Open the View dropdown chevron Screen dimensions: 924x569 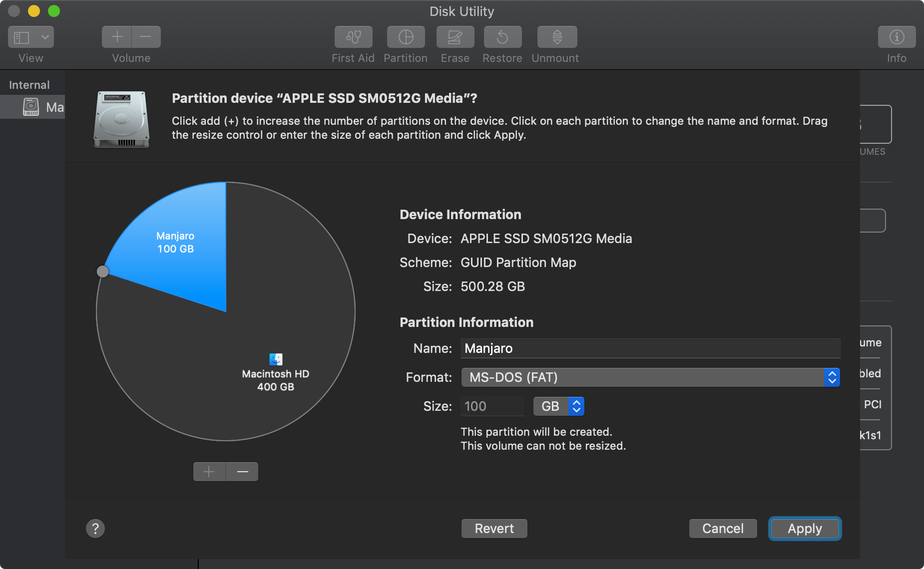click(45, 37)
